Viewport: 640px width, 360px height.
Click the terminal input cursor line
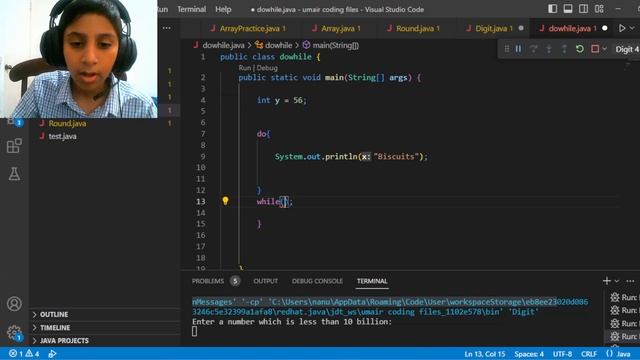tap(195, 331)
